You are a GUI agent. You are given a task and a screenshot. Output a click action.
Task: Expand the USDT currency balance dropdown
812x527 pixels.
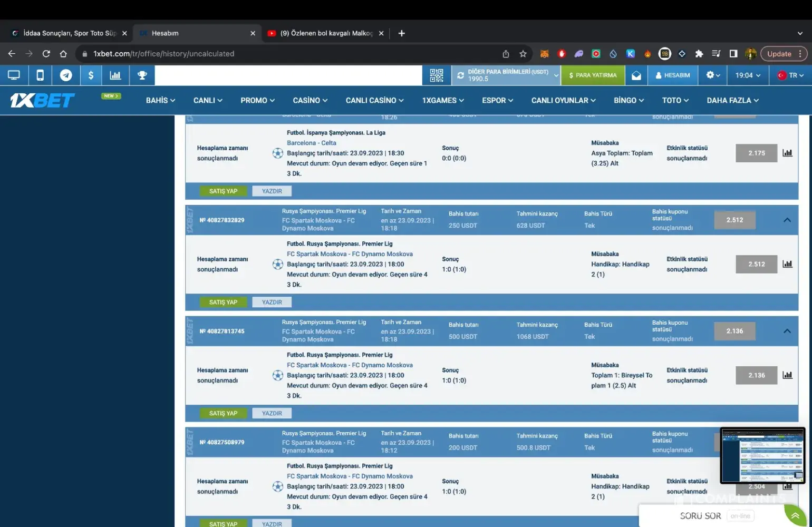(x=556, y=75)
